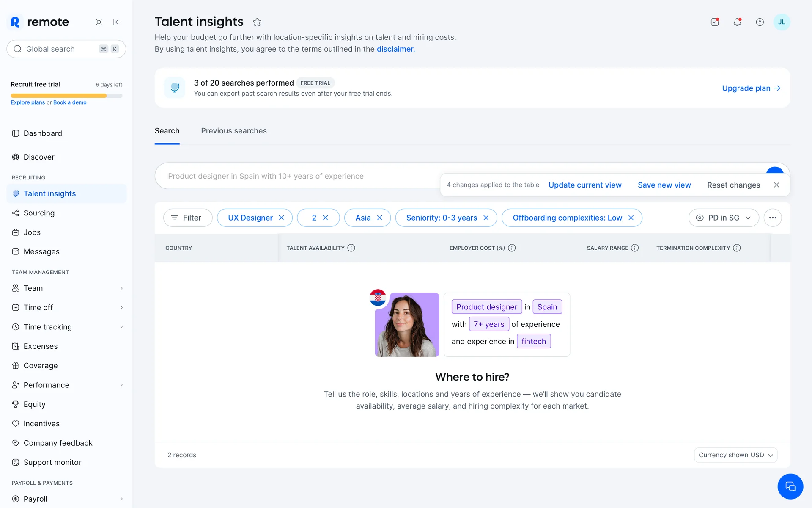
Task: Open the PD in SG view dropdown
Action: [x=724, y=218]
